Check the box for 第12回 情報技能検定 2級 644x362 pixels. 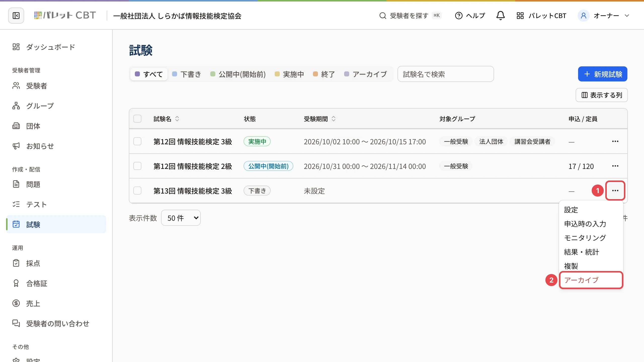(137, 166)
